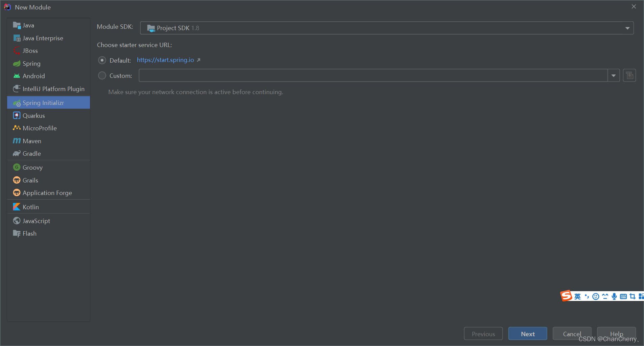Choose Maven module type
This screenshot has width=644, height=346.
[48, 141]
